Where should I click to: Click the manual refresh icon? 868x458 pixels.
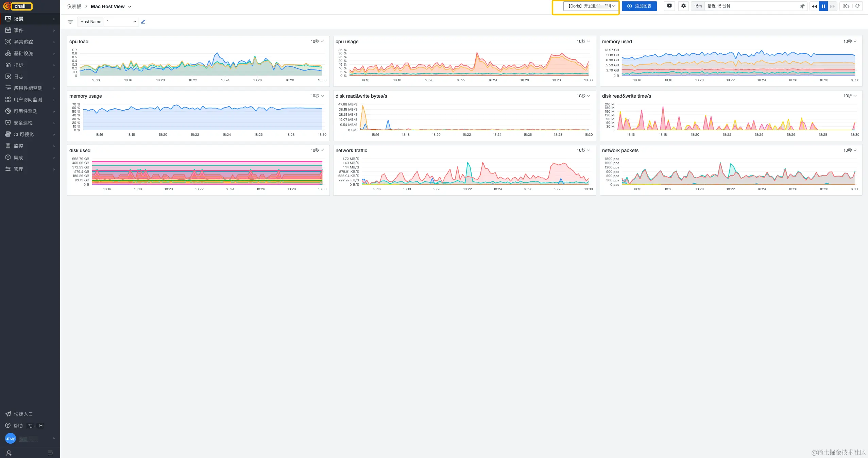(x=857, y=6)
